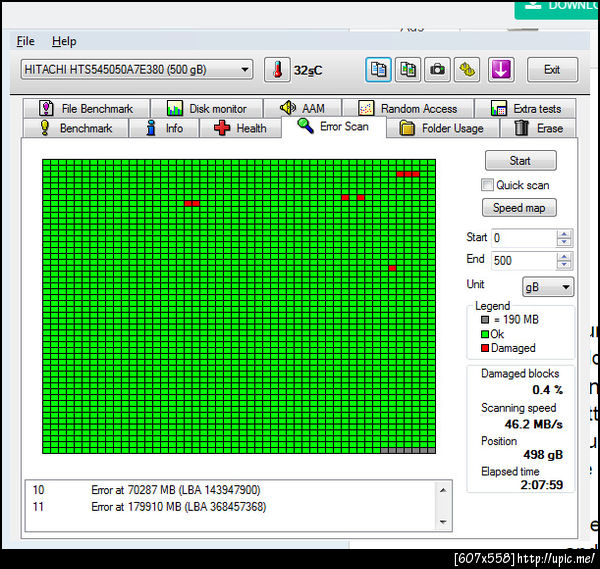This screenshot has height=569, width=600.
Task: Switch to the Erase tab
Action: click(x=538, y=128)
